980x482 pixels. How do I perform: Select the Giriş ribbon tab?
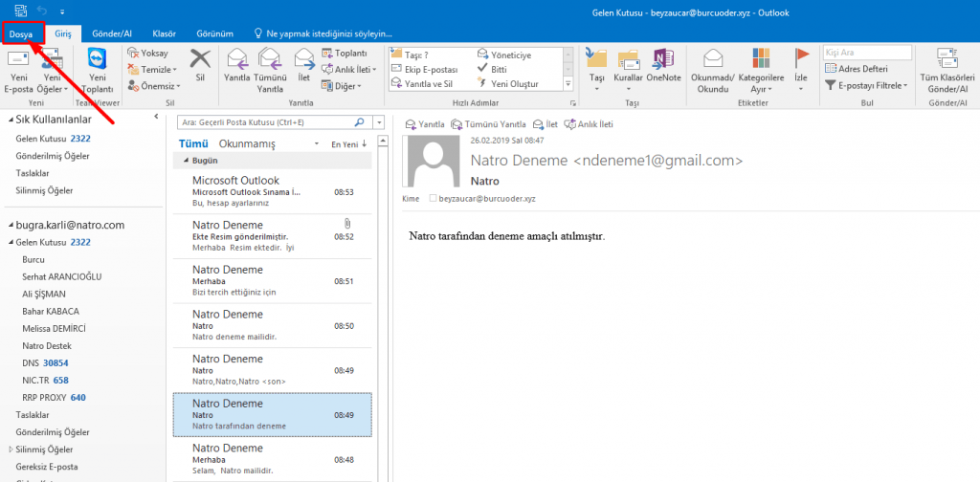coord(63,33)
